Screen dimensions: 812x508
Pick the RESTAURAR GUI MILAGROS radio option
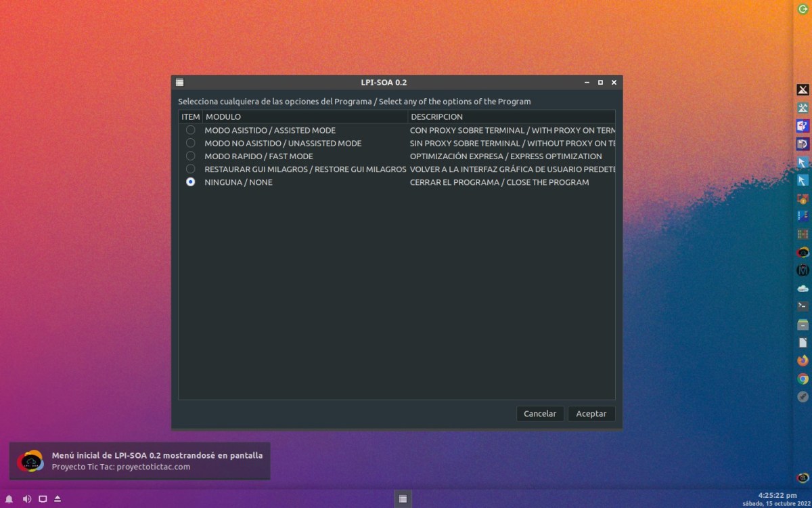[191, 169]
